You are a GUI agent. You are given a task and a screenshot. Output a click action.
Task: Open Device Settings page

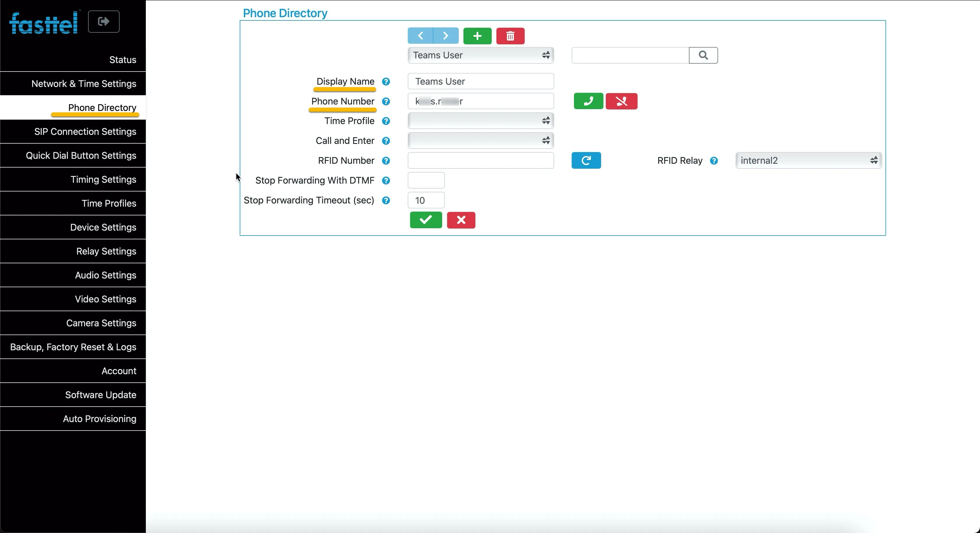pyautogui.click(x=73, y=227)
